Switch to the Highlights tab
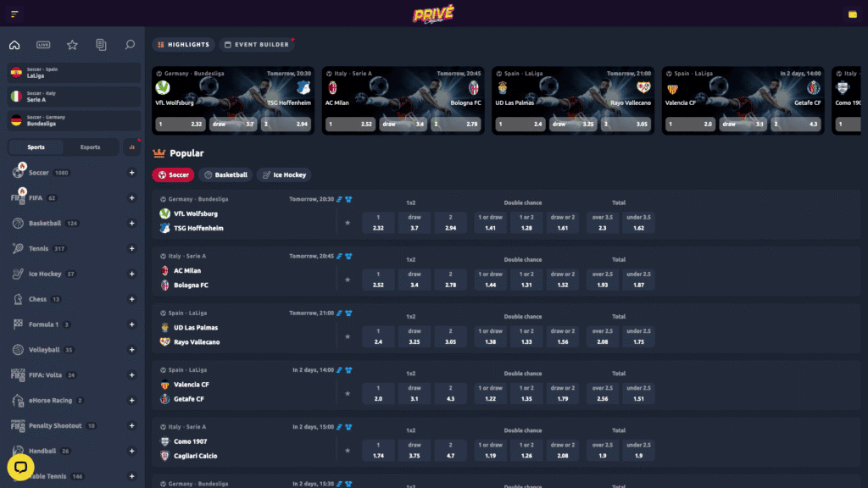This screenshot has height=488, width=868. [184, 45]
